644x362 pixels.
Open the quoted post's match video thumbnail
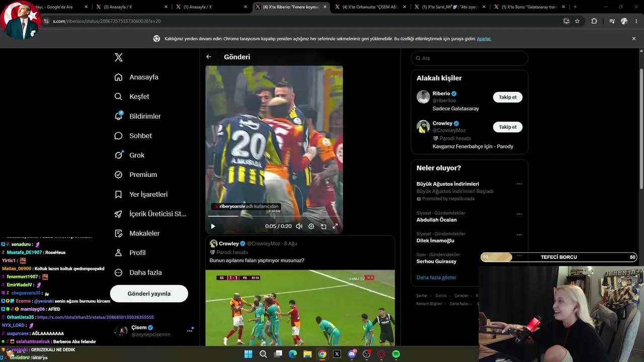300,308
